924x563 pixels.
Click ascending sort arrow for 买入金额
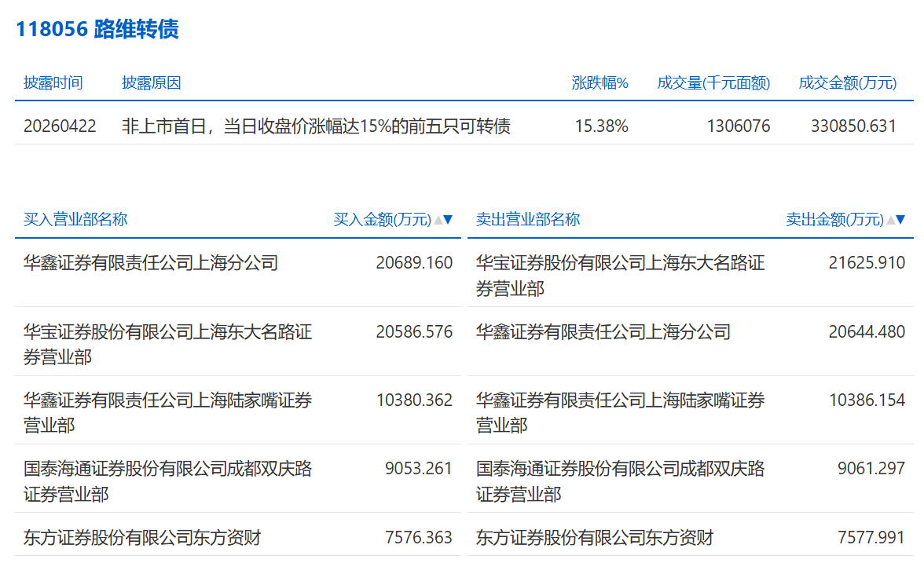pyautogui.click(x=438, y=220)
